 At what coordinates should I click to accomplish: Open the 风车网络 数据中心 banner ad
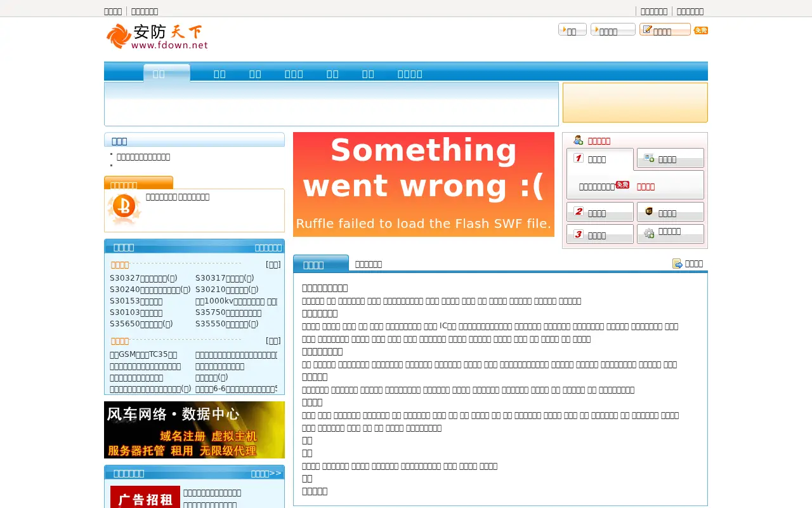click(x=194, y=430)
